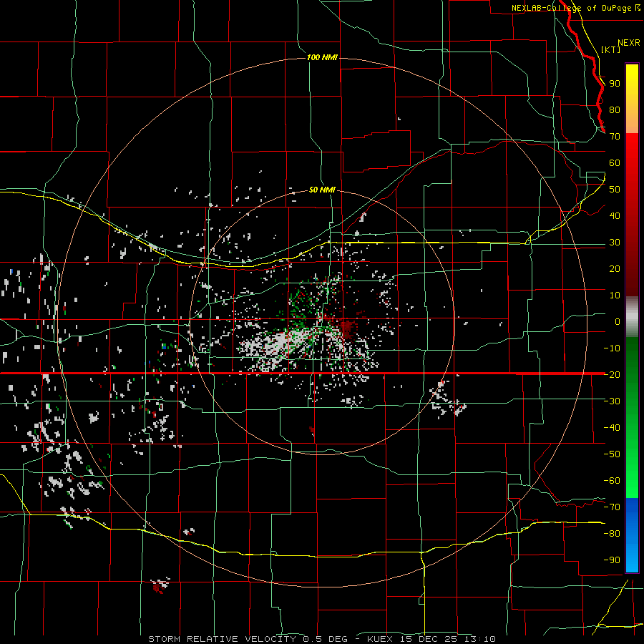Click the -30 value on velocity scale
The height and width of the screenshot is (644, 644).
(x=612, y=401)
